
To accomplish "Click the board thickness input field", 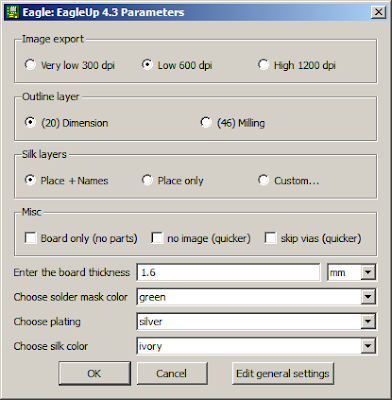I will [x=228, y=272].
